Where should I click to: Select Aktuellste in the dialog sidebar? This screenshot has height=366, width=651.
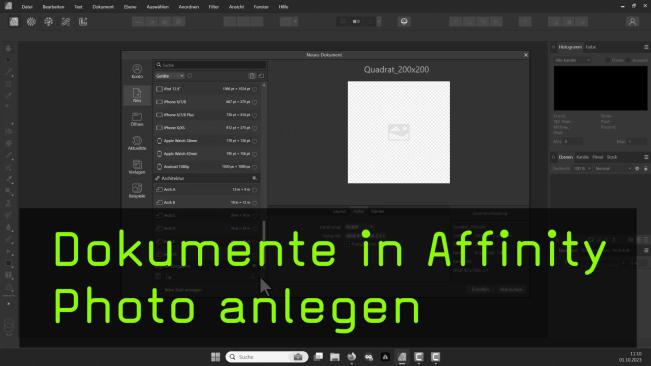pos(137,143)
